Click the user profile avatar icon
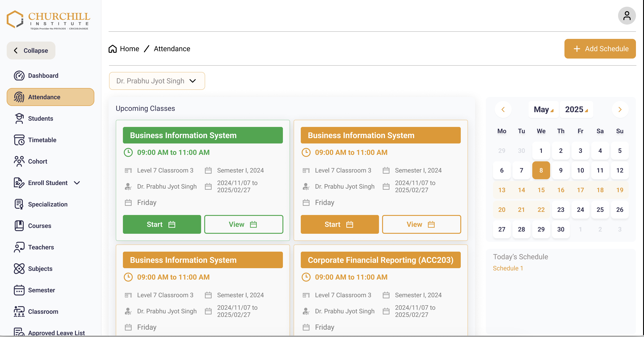644x337 pixels. 627,16
